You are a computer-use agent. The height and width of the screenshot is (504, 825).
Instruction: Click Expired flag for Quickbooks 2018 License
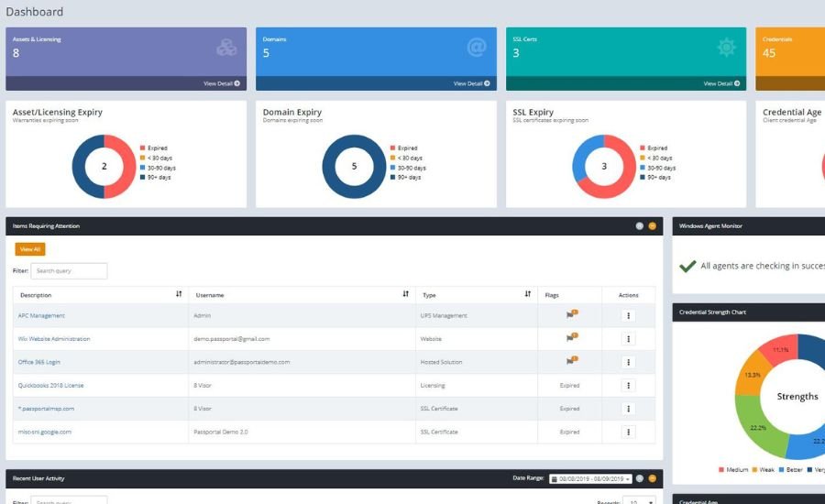click(x=569, y=385)
